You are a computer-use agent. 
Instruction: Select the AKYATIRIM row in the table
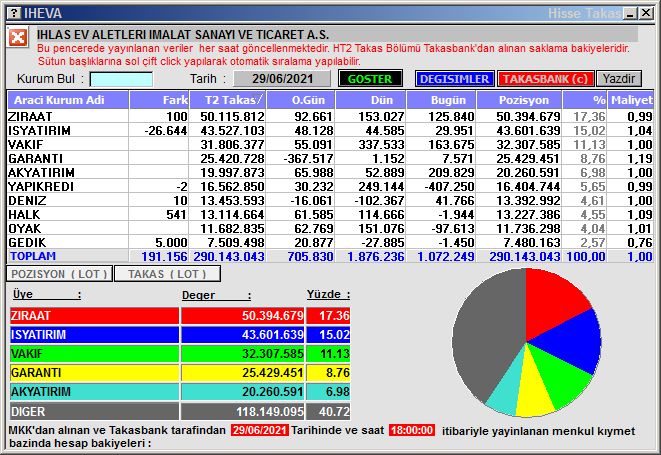tap(330, 172)
